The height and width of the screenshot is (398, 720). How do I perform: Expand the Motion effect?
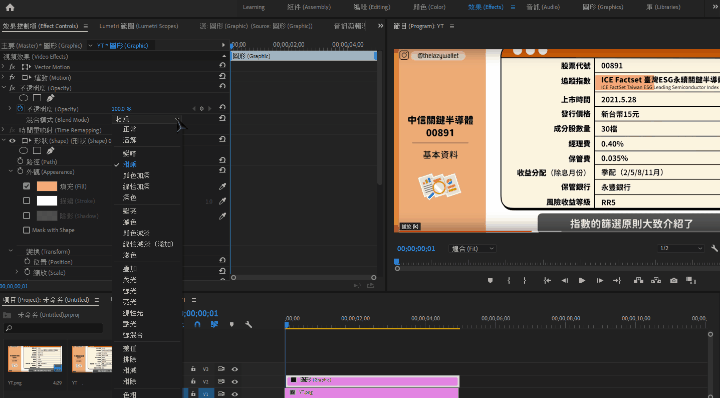(3, 77)
